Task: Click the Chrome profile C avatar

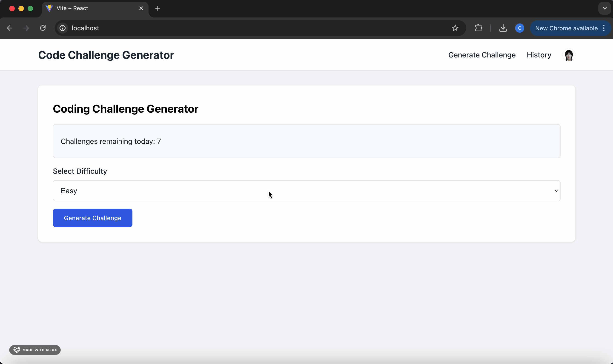Action: [519, 28]
